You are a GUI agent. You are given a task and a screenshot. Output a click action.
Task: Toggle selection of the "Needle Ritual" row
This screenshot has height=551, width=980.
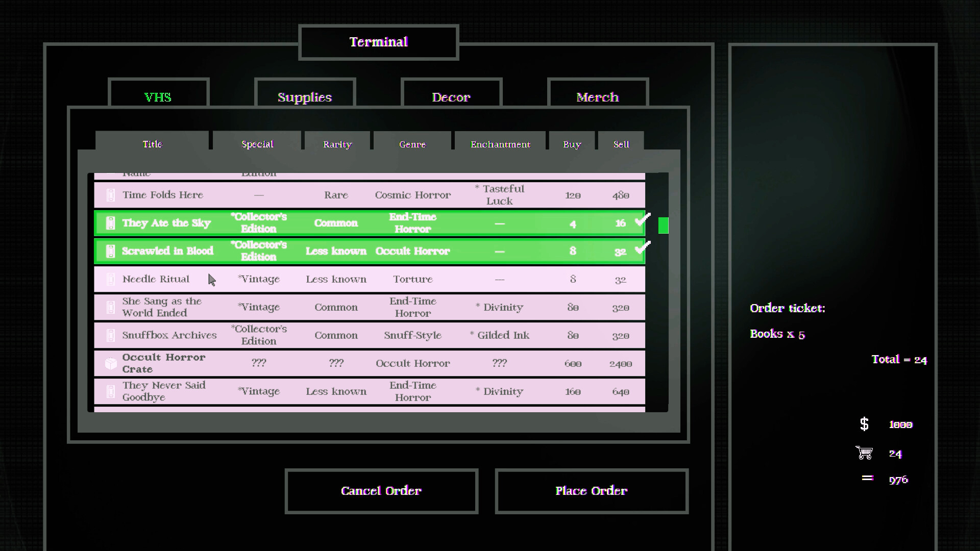(x=357, y=279)
